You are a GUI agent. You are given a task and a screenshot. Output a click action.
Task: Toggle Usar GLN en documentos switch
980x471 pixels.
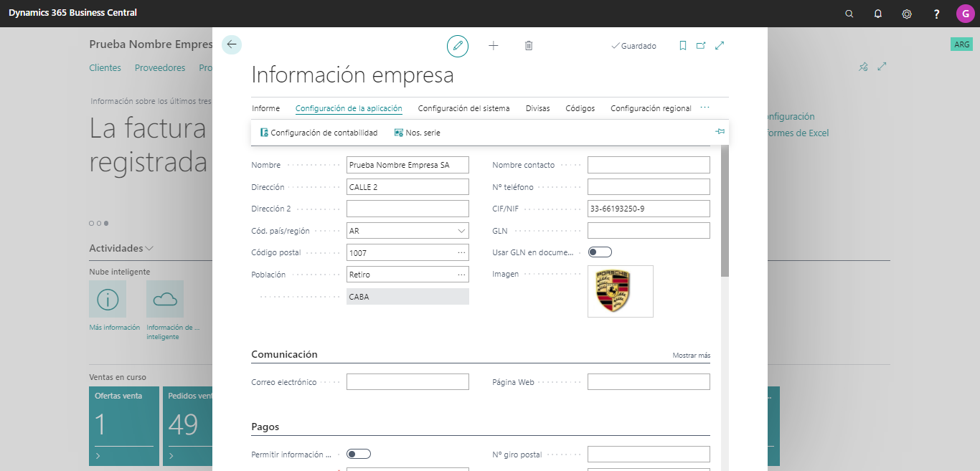pos(600,252)
